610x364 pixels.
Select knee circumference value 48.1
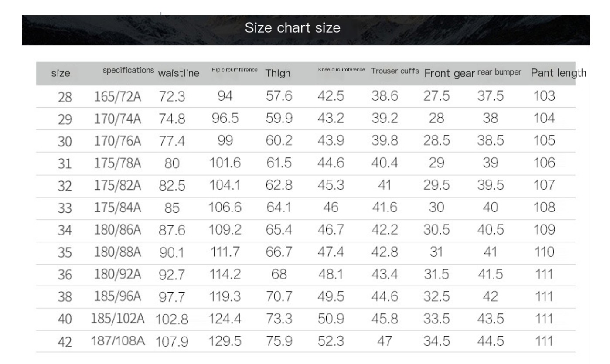click(331, 274)
